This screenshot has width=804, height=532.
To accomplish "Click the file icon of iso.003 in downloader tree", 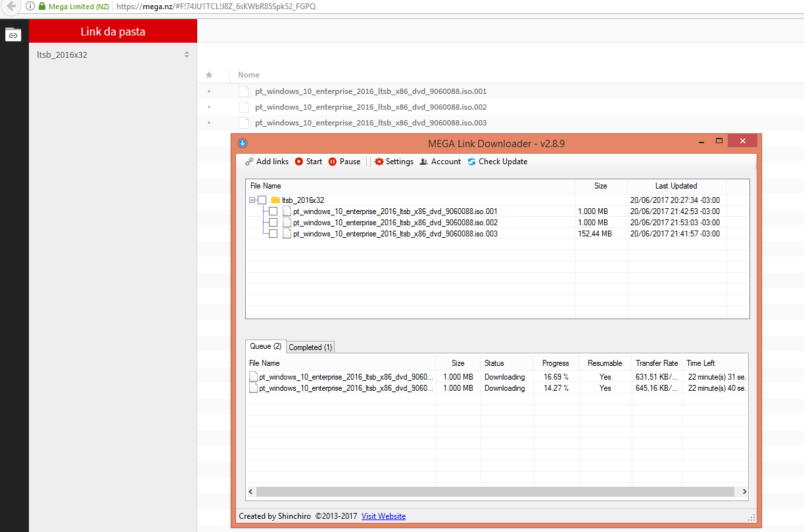I will (287, 234).
